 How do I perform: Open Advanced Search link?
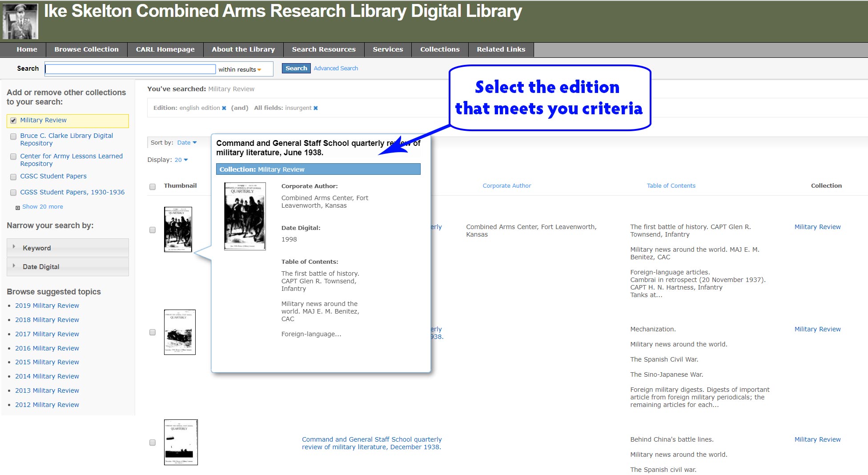tap(336, 68)
